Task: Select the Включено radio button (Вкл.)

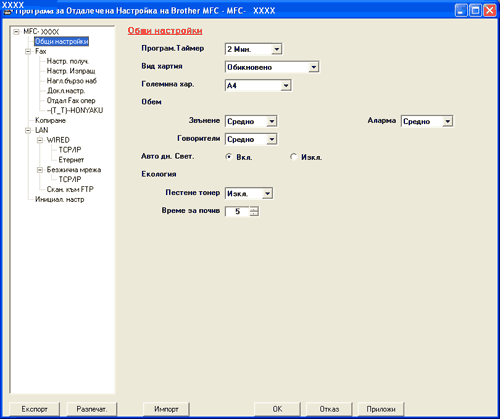Action: point(229,157)
